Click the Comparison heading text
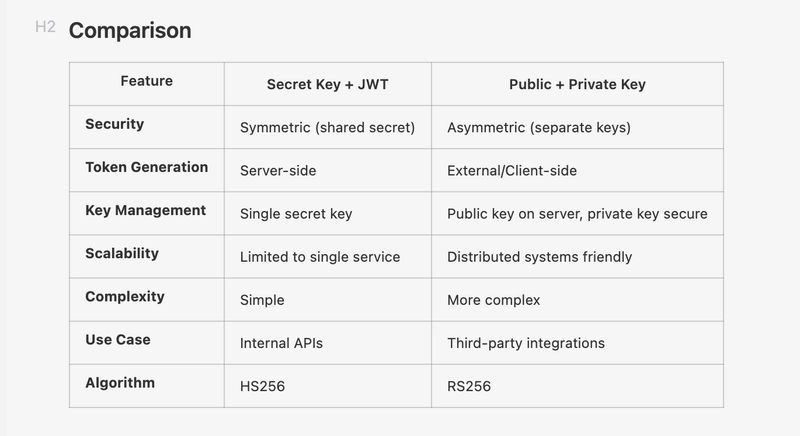Viewport: 800px width, 436px height. 130,31
